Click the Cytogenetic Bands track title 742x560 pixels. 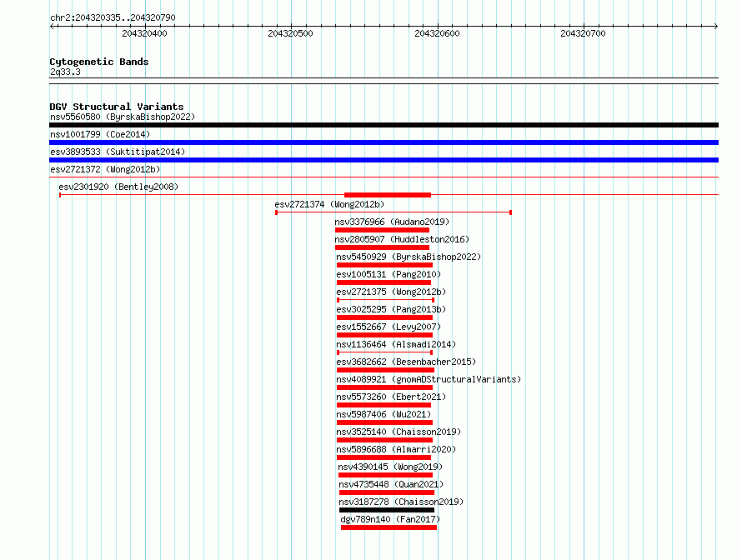pos(99,62)
